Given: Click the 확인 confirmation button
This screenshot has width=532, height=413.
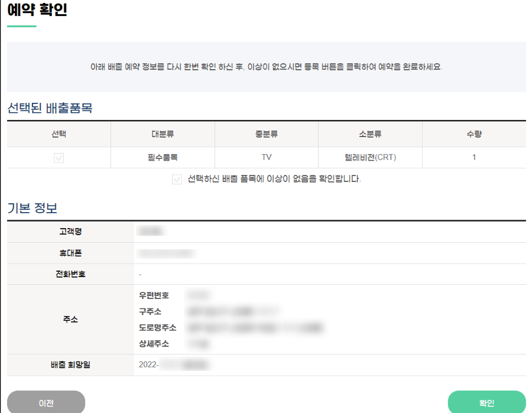Looking at the screenshot, I should (x=487, y=402).
